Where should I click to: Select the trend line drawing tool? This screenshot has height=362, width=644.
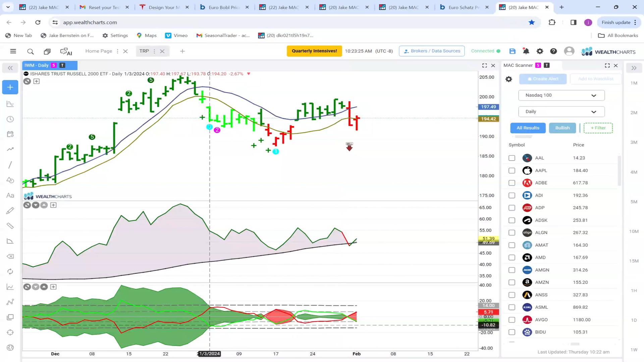coord(10,165)
